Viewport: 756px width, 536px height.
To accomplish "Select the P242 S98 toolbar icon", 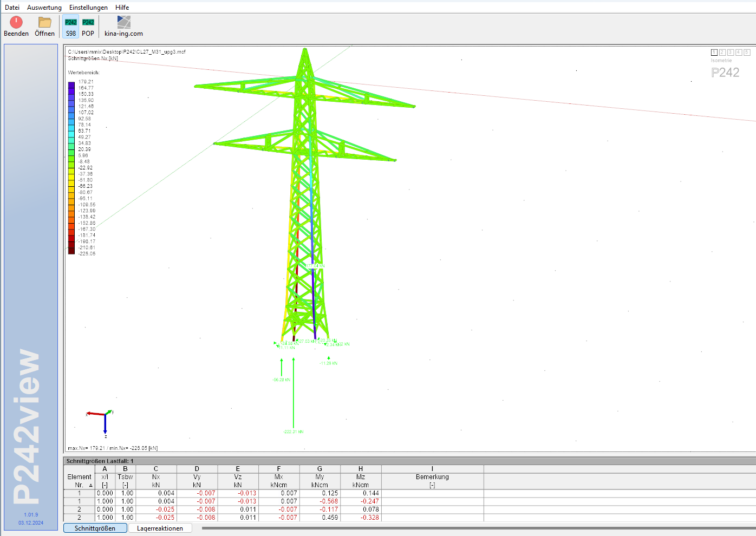I will [x=71, y=22].
